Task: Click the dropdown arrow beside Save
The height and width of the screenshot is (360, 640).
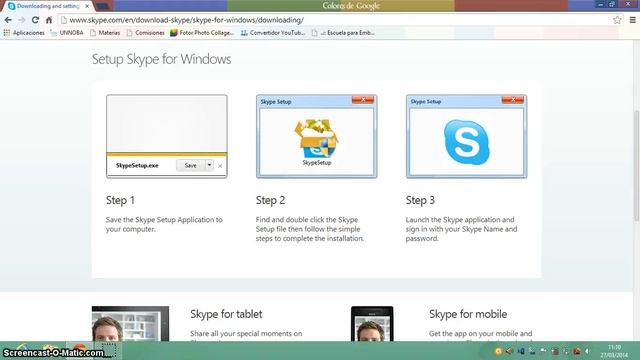Action: coord(209,165)
